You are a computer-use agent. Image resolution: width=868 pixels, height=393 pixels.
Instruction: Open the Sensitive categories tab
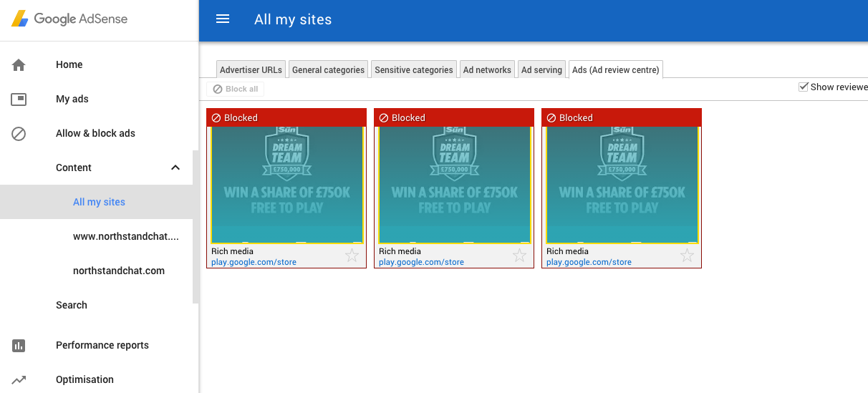(x=414, y=69)
